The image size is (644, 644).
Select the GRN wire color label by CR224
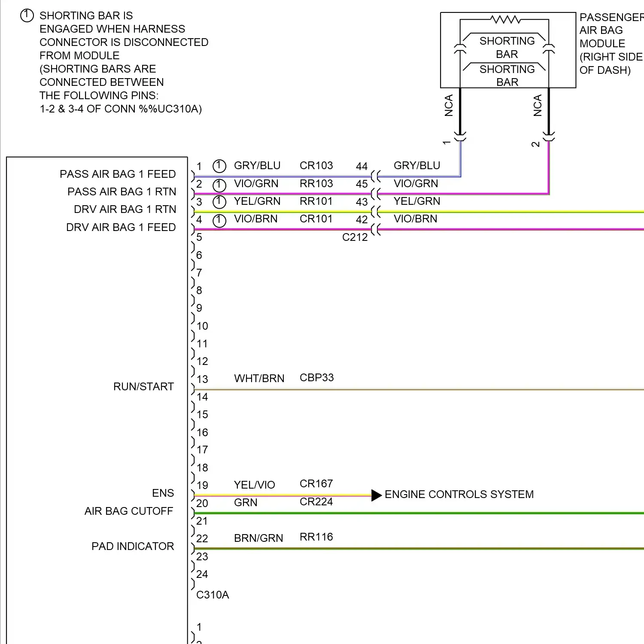[246, 502]
